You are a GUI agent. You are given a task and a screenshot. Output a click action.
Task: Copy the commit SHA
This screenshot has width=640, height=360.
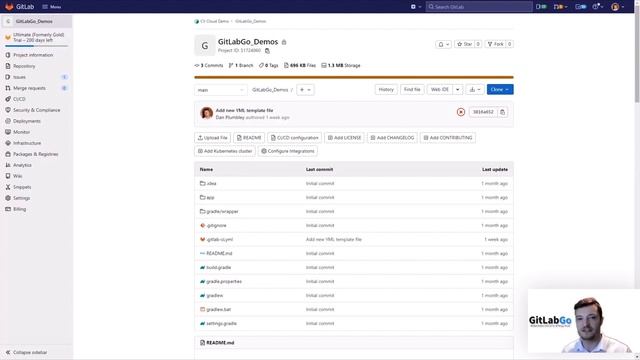pos(502,112)
